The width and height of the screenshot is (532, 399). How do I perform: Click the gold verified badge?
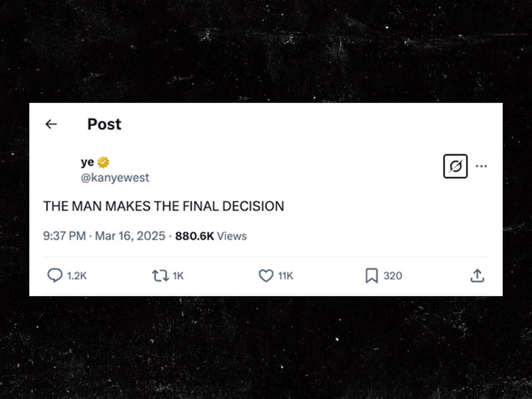(x=104, y=162)
